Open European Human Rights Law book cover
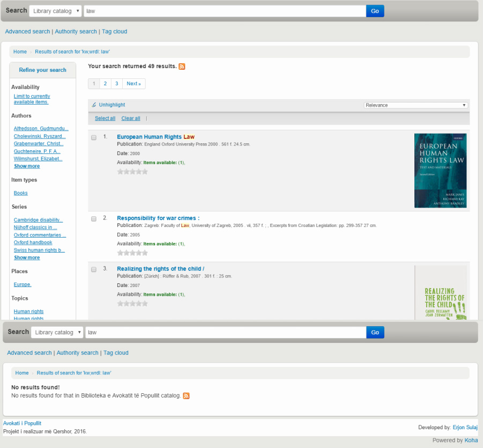The image size is (483, 448). point(440,170)
